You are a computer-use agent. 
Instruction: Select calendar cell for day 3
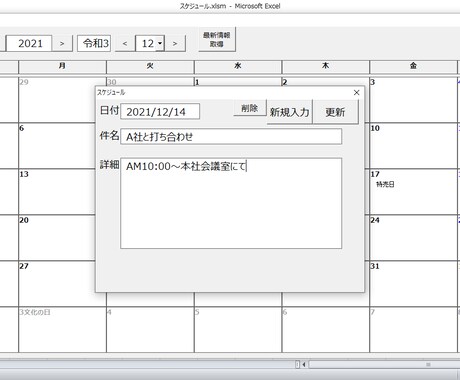(x=413, y=100)
